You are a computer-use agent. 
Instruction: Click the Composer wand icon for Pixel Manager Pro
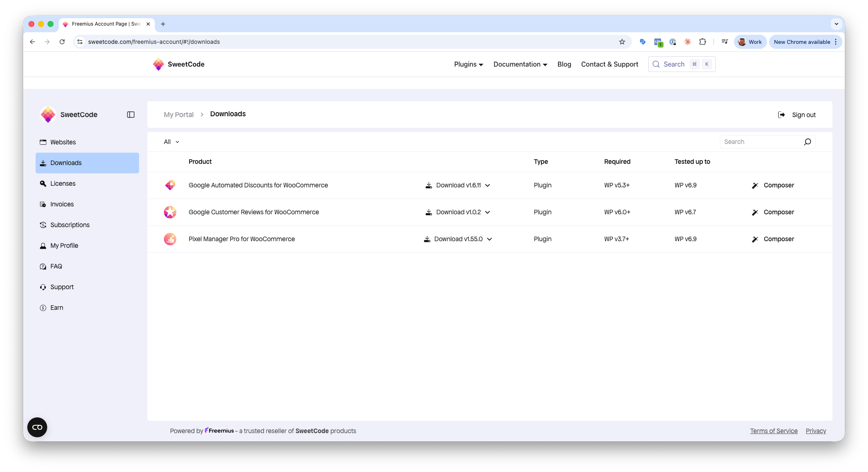tap(755, 239)
